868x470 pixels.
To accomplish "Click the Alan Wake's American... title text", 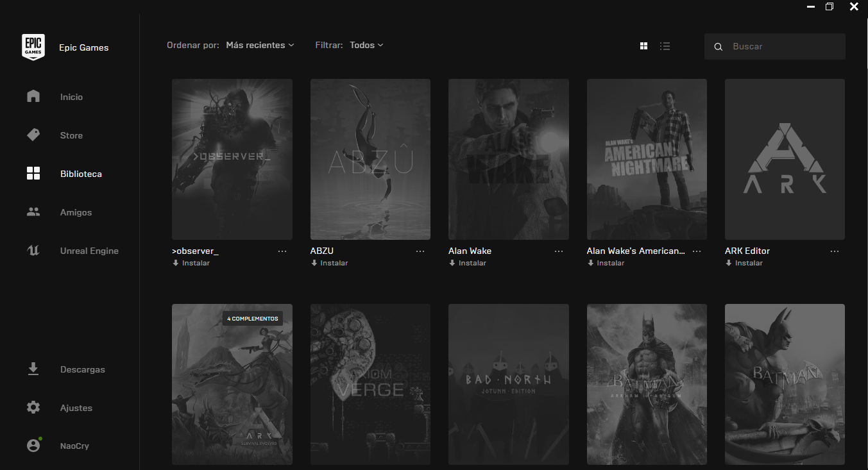I will tap(636, 251).
